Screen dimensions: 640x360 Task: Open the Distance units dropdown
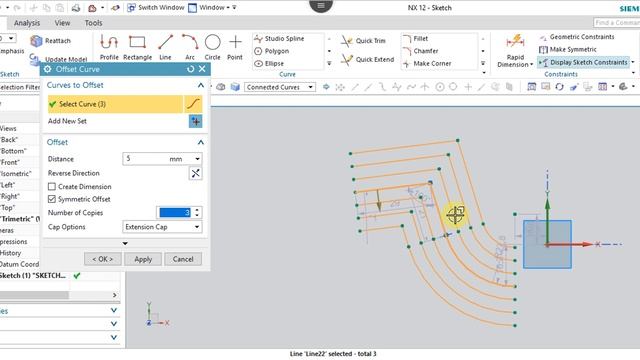point(197,159)
